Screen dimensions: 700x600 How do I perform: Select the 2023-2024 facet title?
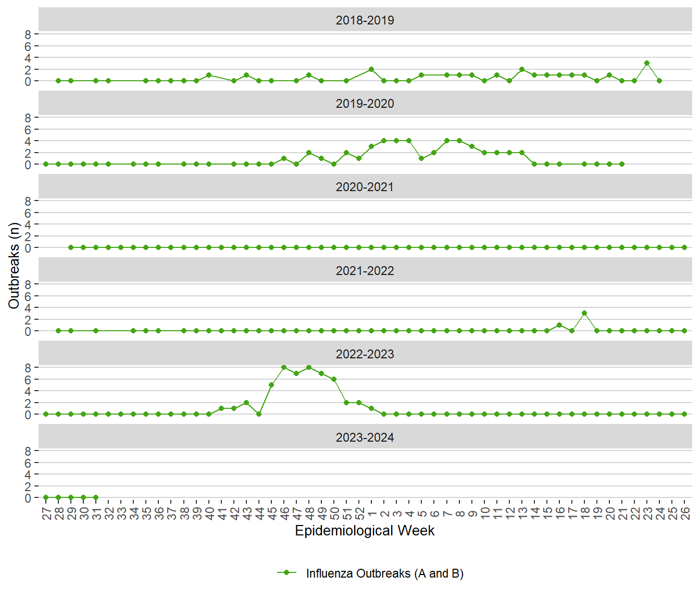click(x=365, y=438)
